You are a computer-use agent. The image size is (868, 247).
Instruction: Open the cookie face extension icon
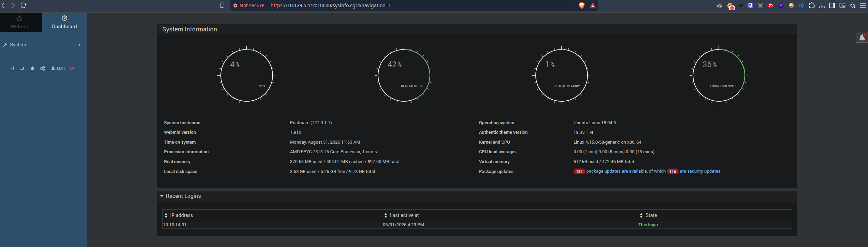[791, 5]
